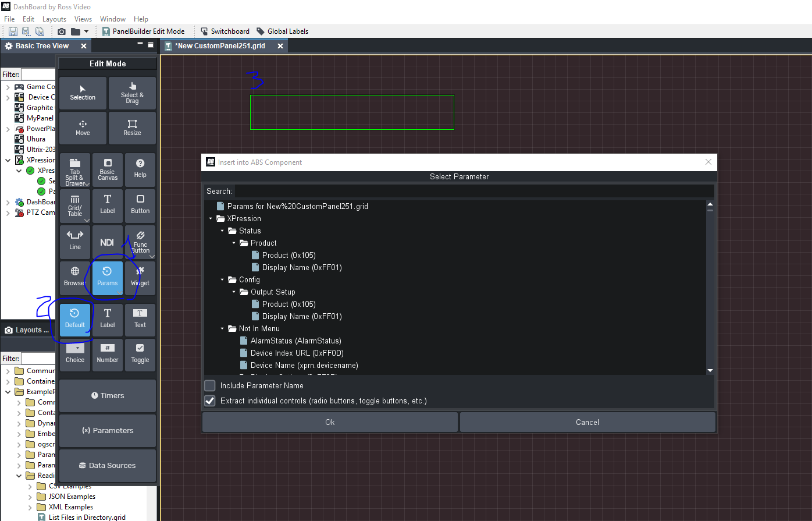Select the Toggle parameter widget
The width and height of the screenshot is (812, 521).
pos(140,354)
